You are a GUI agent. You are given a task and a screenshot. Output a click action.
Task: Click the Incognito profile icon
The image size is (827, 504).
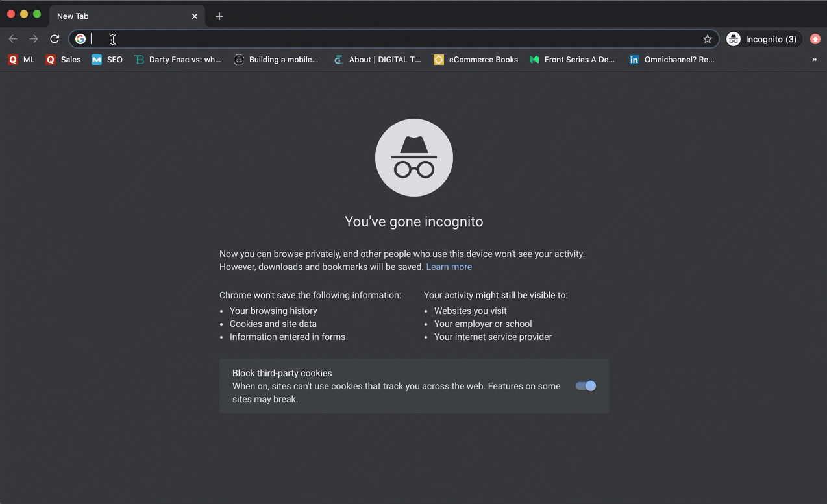coord(733,39)
